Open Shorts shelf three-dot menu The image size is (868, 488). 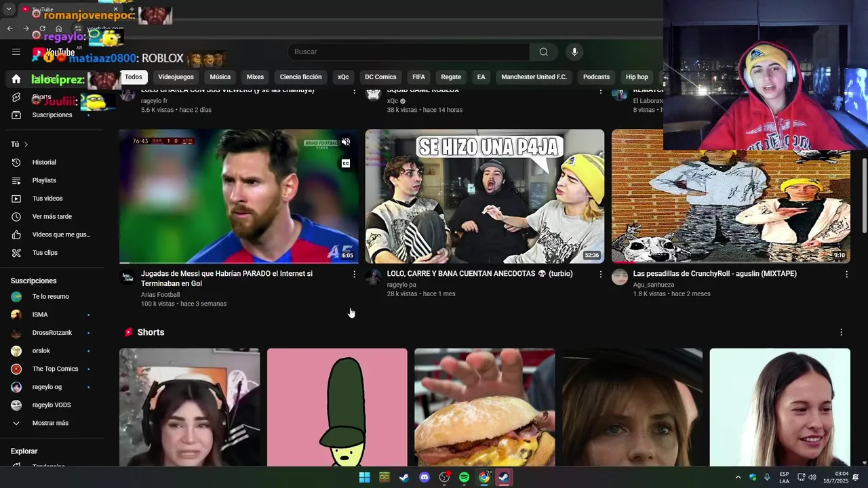842,332
